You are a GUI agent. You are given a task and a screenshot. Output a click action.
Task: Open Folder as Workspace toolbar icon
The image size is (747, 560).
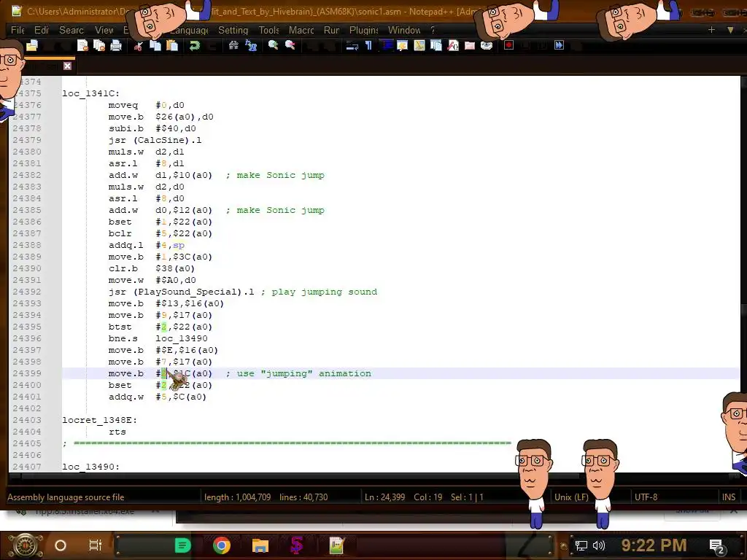click(x=470, y=46)
